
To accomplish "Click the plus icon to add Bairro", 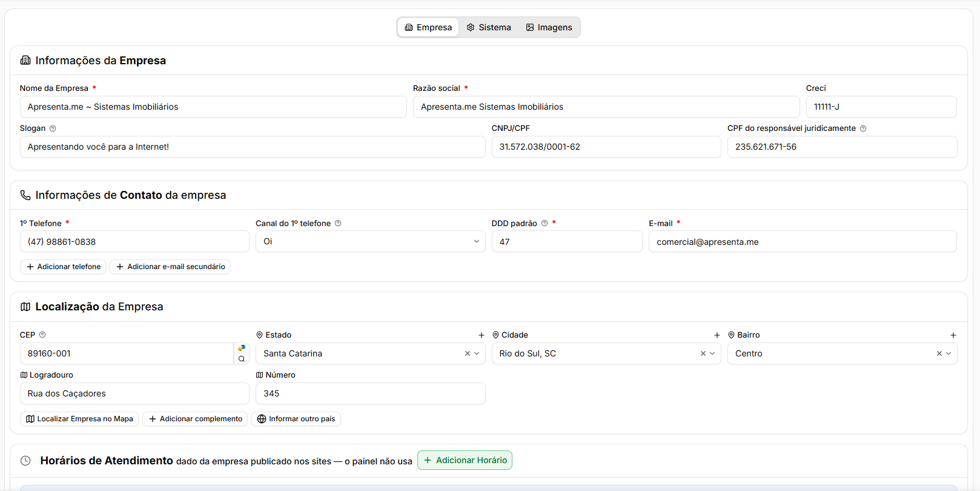I will click(953, 335).
